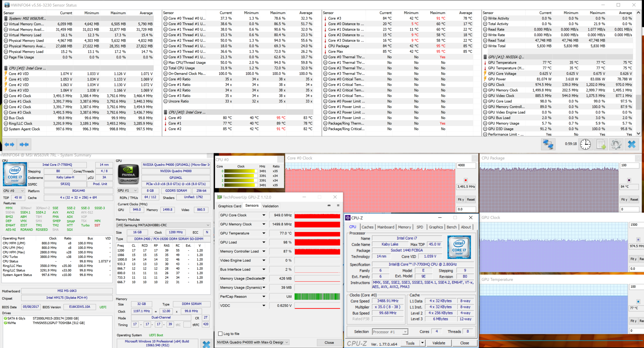Click the 100 max value field in CPU Package graph
Screen dimensions: 644x348
[x=629, y=165]
